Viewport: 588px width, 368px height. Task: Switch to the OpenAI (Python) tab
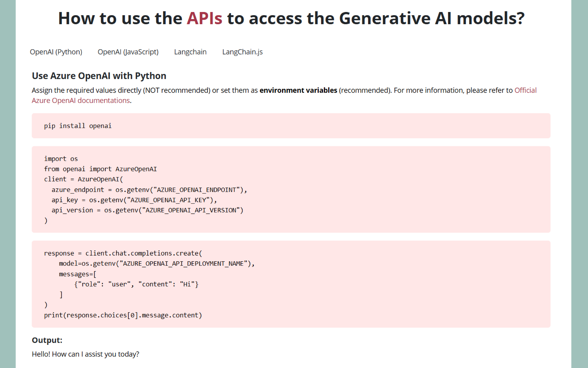tap(56, 52)
